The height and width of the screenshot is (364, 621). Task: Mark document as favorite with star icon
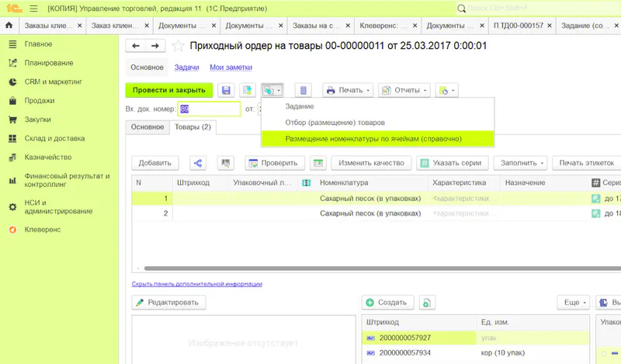tap(179, 46)
